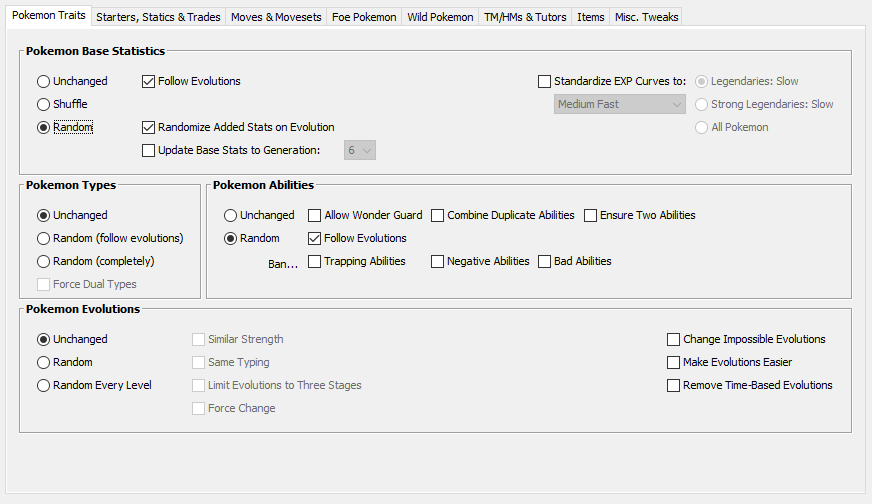872x504 pixels.
Task: Switch to the Foe Pokemon tab
Action: [364, 17]
